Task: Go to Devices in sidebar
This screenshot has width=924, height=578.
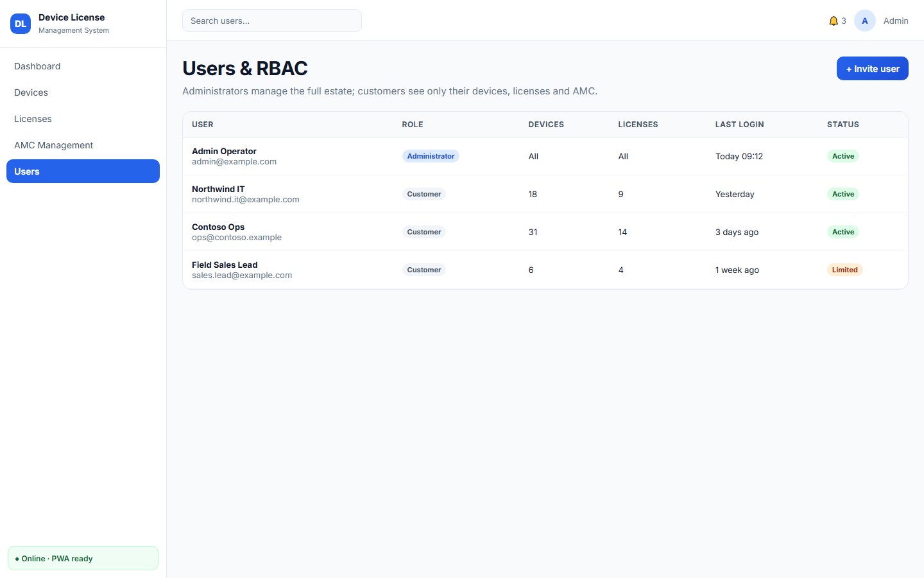Action: click(83, 92)
